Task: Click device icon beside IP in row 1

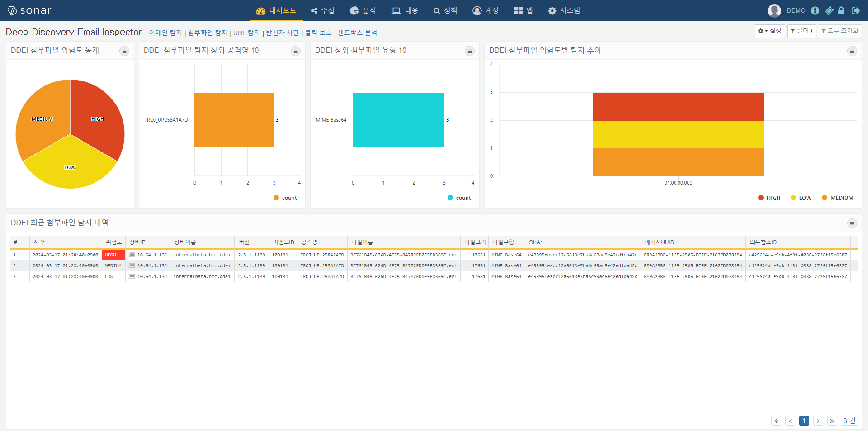Action: 132,255
